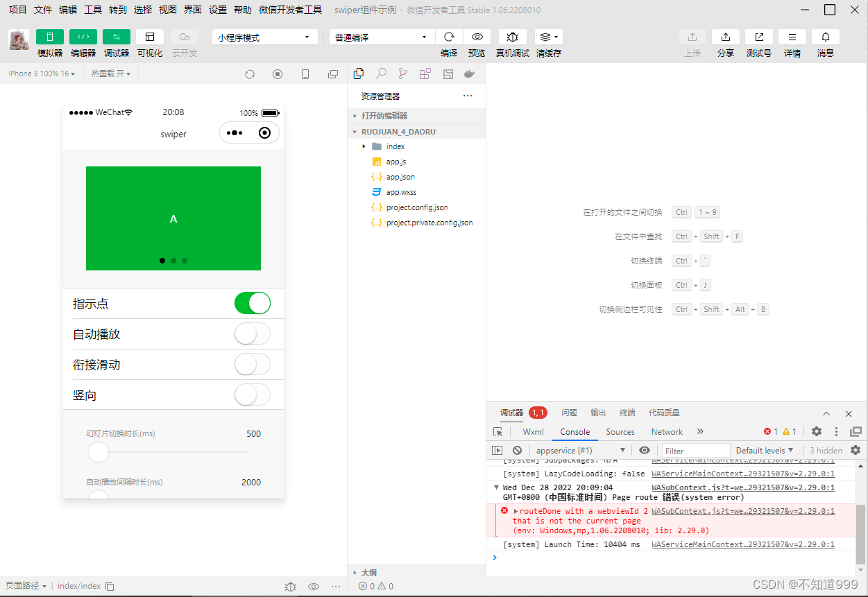Open the 设置 menu
Screen dimensions: 868x597
tap(218, 10)
